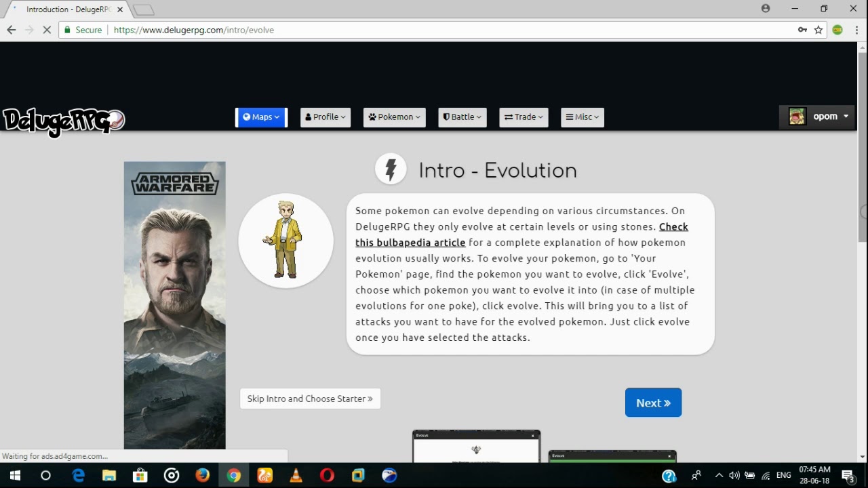
Task: Click the Secure padlock site info
Action: tap(83, 30)
